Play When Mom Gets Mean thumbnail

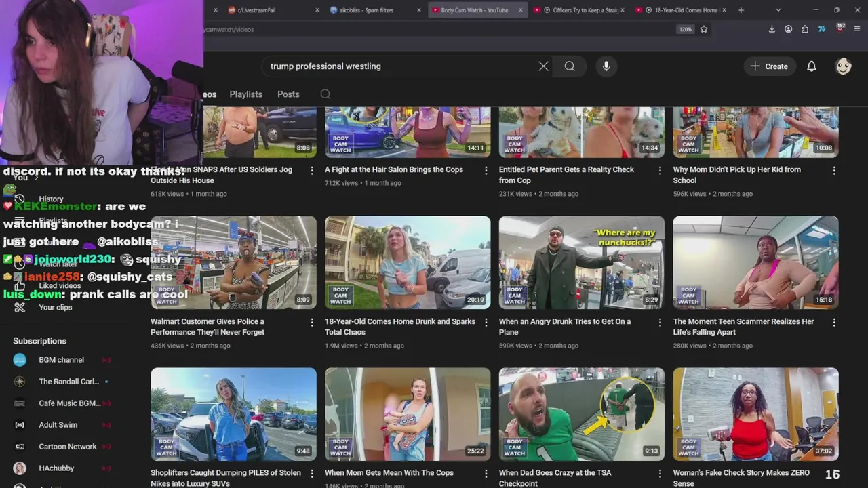408,414
